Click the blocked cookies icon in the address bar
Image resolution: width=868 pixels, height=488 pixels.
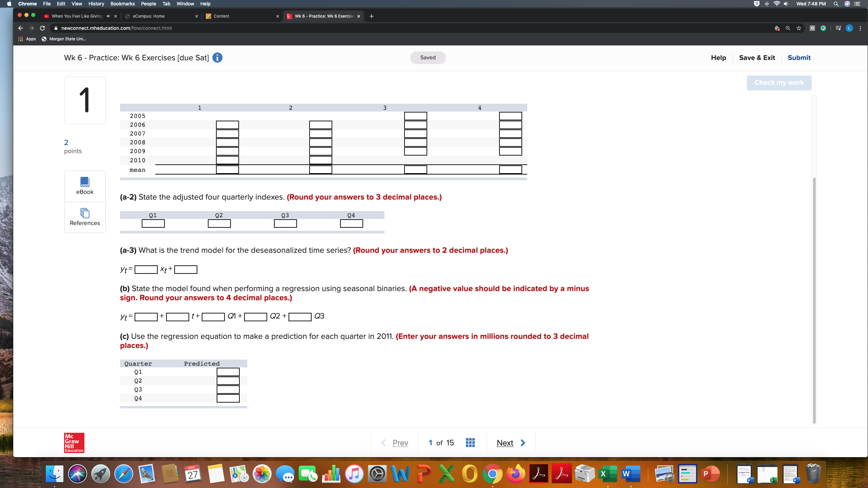tap(777, 28)
